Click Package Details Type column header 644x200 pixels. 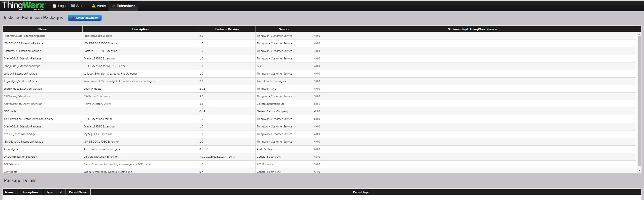[50, 192]
